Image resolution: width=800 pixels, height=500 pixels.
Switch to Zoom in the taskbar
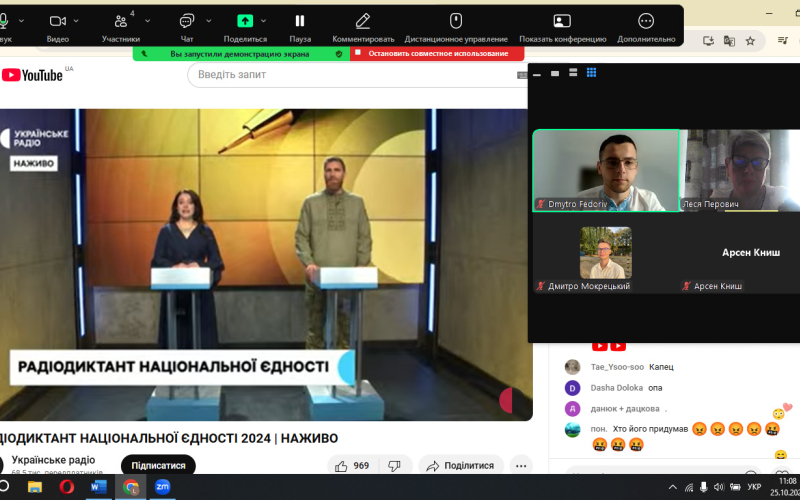coord(162,487)
